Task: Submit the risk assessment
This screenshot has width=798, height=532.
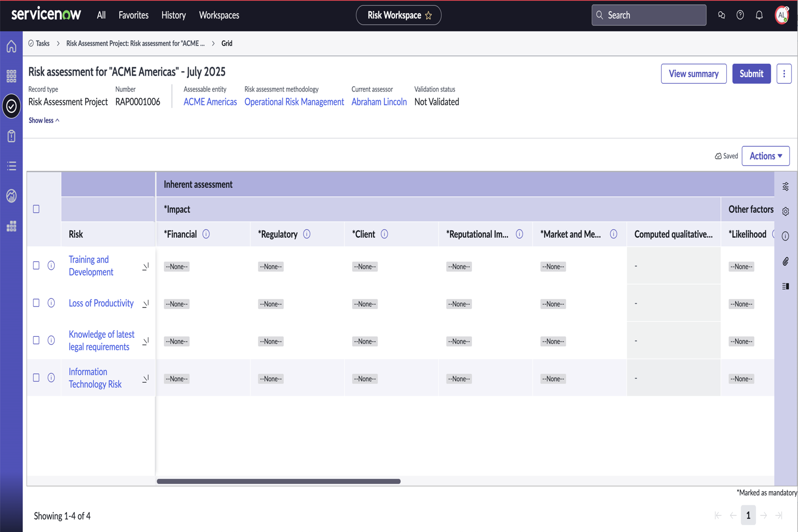Action: (751, 74)
